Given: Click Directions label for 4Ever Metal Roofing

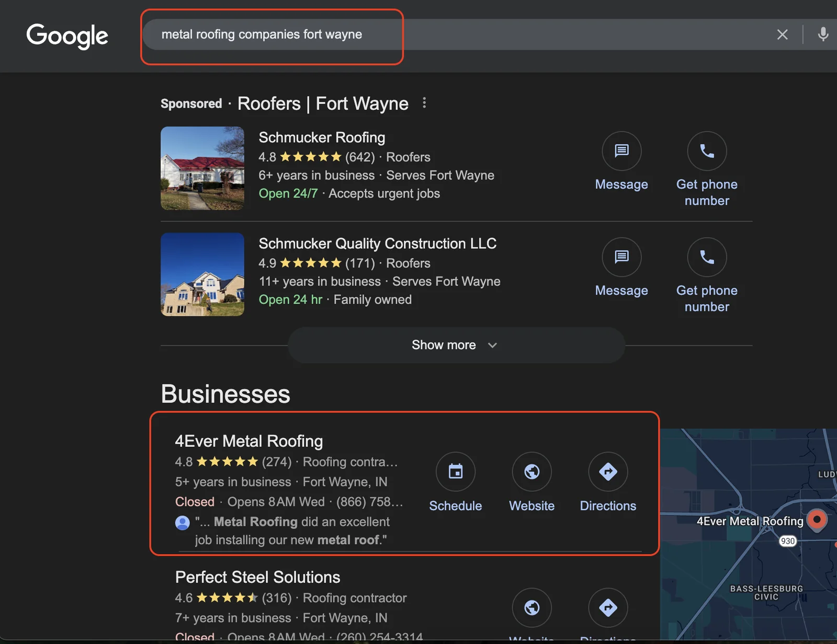Looking at the screenshot, I should point(608,506).
